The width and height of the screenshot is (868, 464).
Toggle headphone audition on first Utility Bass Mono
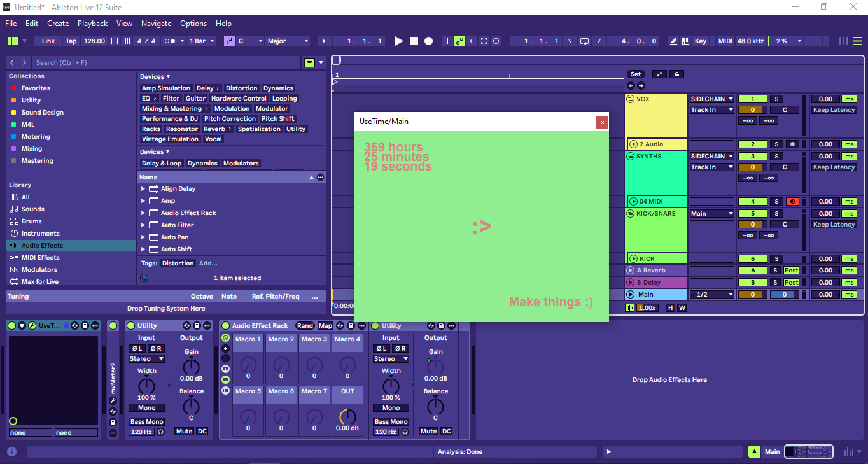pos(160,432)
